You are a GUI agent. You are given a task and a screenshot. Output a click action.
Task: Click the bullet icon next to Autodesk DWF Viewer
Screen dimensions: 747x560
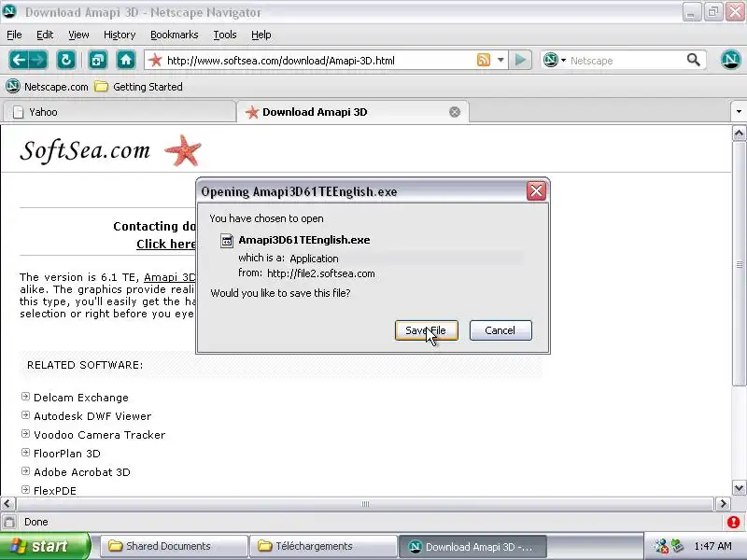26,414
